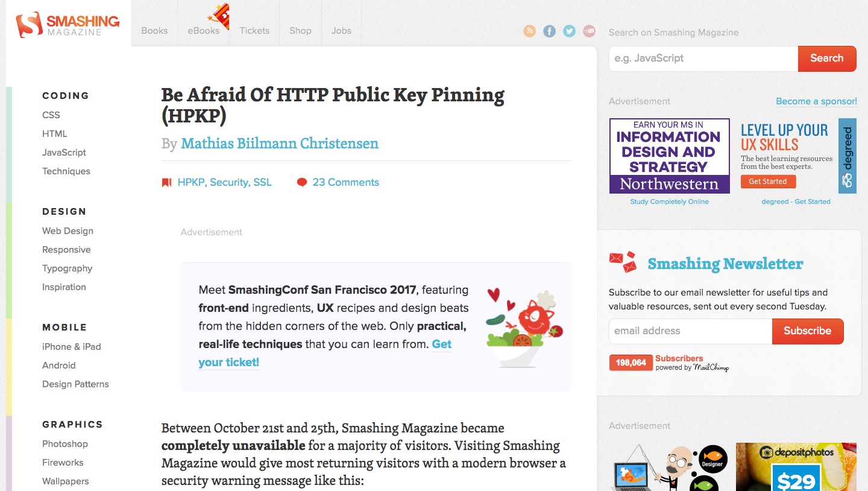
Task: Click the Search button
Action: pyautogui.click(x=826, y=58)
